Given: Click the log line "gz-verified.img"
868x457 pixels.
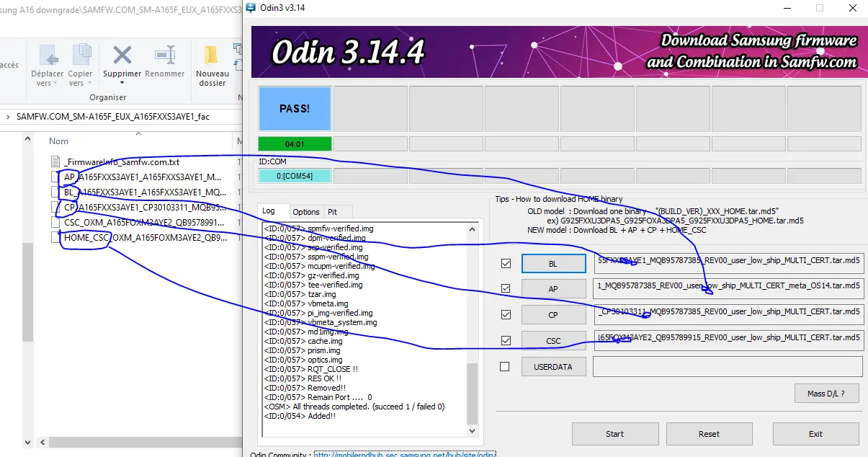Looking at the screenshot, I should click(x=311, y=275).
